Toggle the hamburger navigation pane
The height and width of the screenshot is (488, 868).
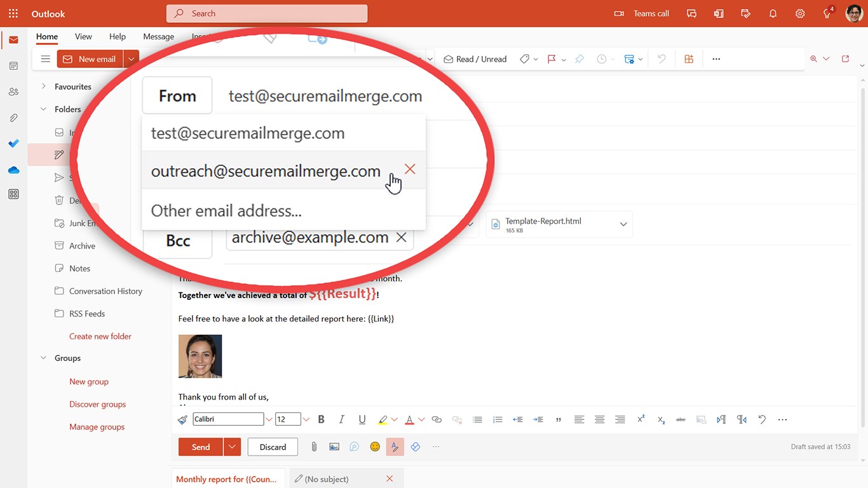[x=45, y=59]
